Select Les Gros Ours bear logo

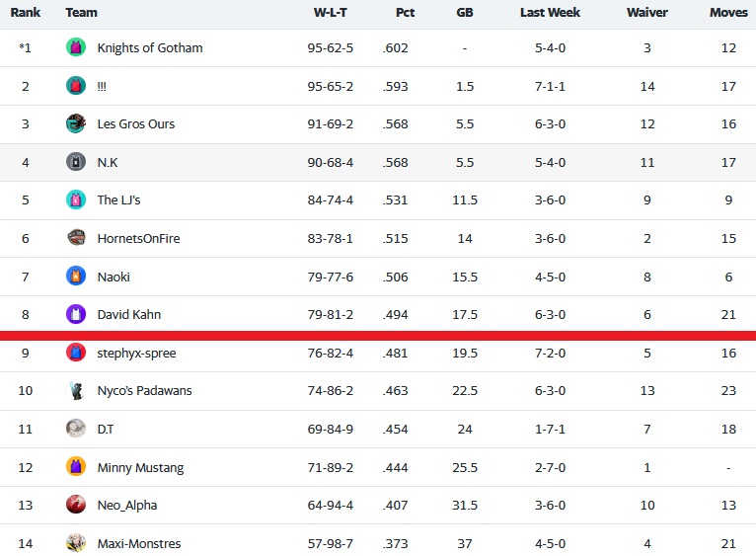click(76, 123)
